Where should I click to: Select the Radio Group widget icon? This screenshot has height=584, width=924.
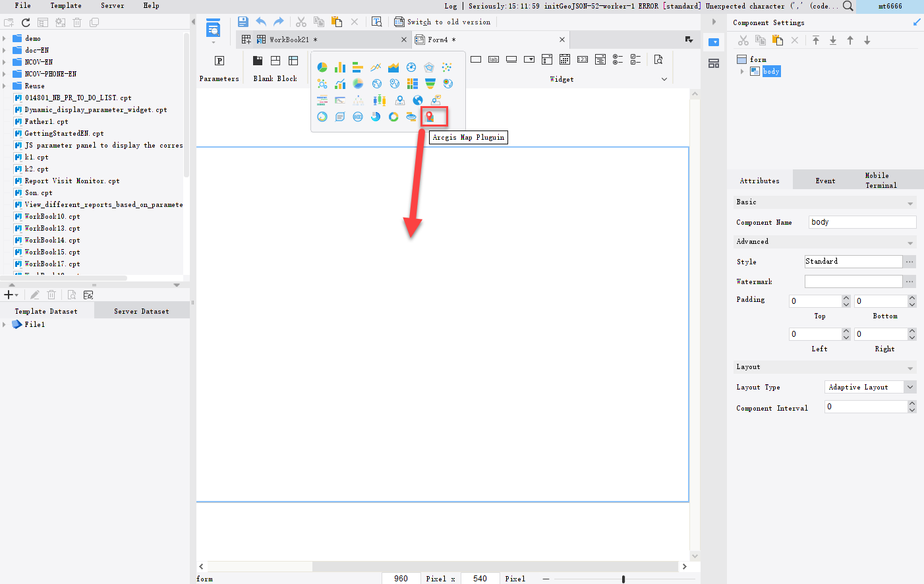617,59
